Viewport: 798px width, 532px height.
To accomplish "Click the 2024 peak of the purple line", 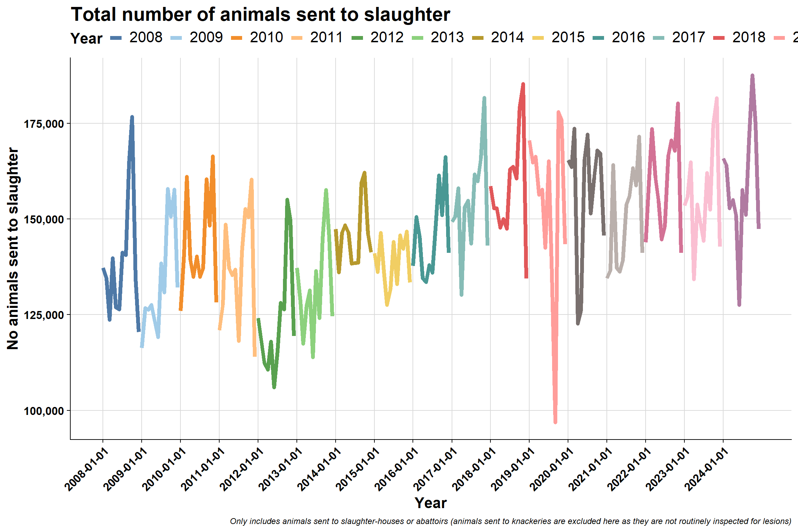I will tap(752, 75).
